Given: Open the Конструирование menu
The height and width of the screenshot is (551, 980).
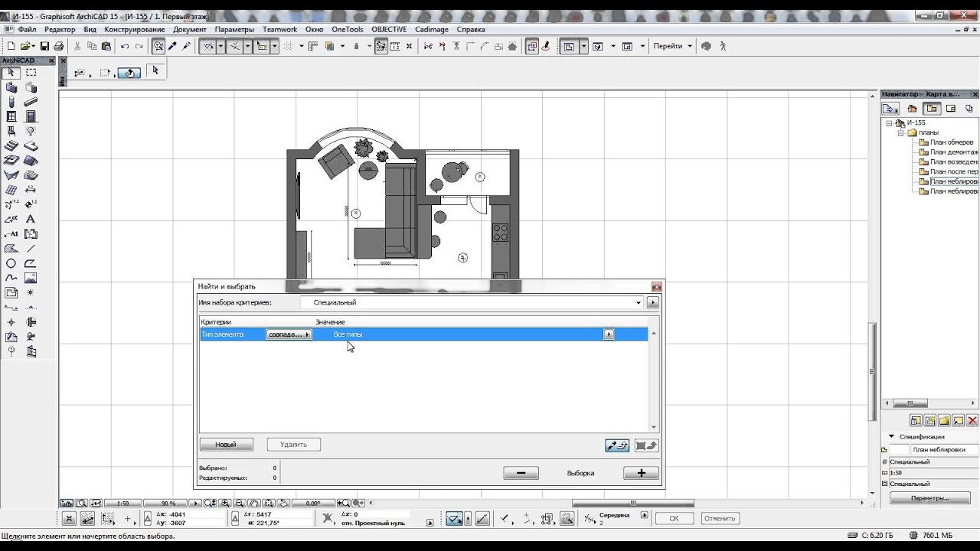Looking at the screenshot, I should [135, 30].
